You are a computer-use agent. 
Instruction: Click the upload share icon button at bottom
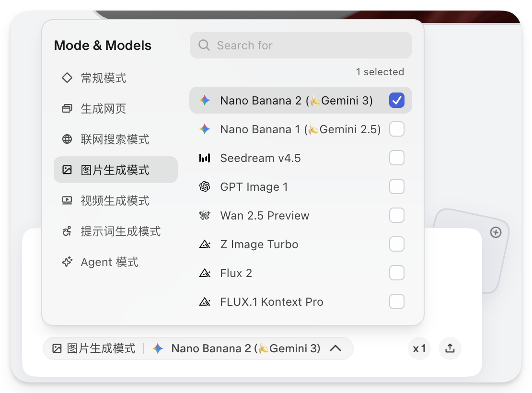(x=450, y=348)
